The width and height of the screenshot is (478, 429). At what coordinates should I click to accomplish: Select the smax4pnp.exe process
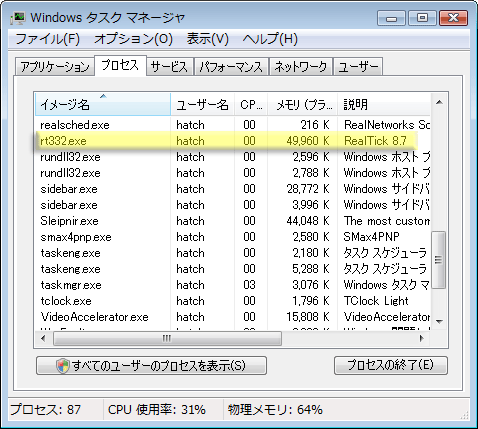(233, 237)
